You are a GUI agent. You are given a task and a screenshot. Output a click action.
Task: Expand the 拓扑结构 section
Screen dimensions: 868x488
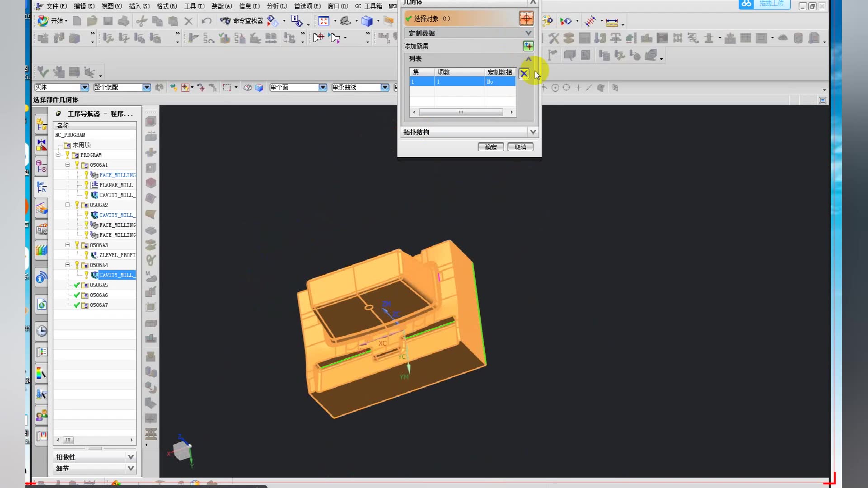(x=533, y=132)
